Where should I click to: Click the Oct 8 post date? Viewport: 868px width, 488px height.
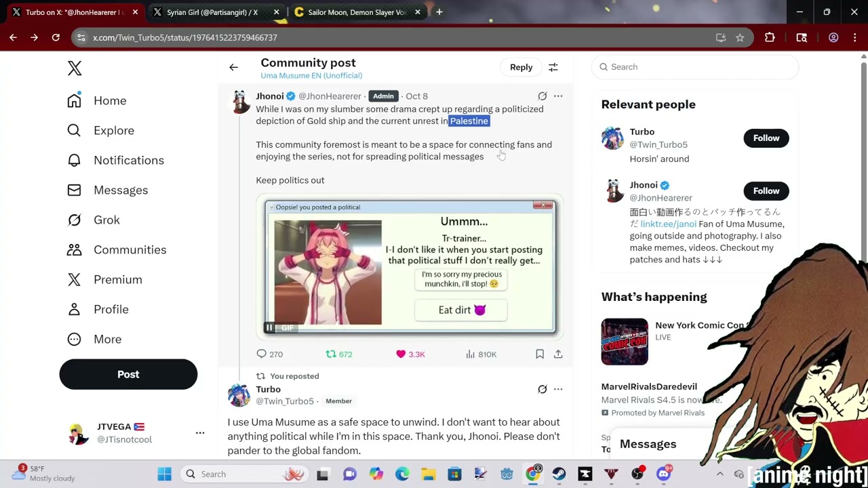pyautogui.click(x=416, y=96)
